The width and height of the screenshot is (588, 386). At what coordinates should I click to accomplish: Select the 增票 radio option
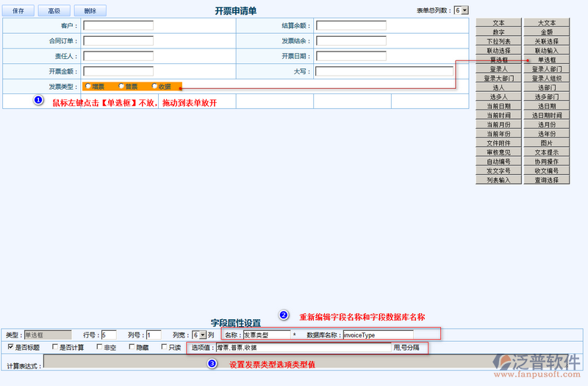pyautogui.click(x=88, y=87)
